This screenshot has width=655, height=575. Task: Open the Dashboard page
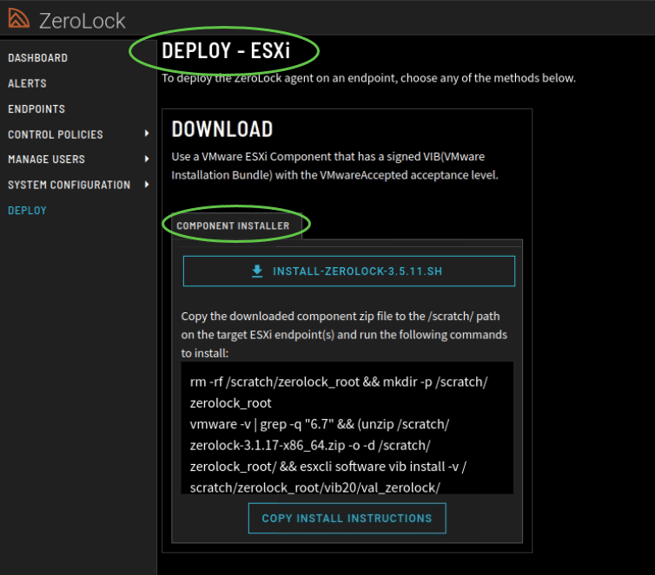point(38,58)
